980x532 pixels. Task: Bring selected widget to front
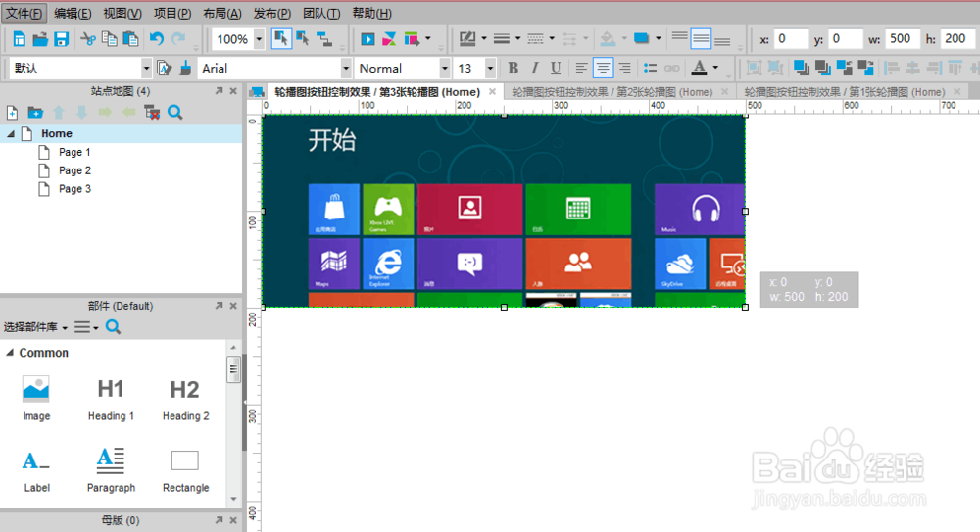point(801,69)
